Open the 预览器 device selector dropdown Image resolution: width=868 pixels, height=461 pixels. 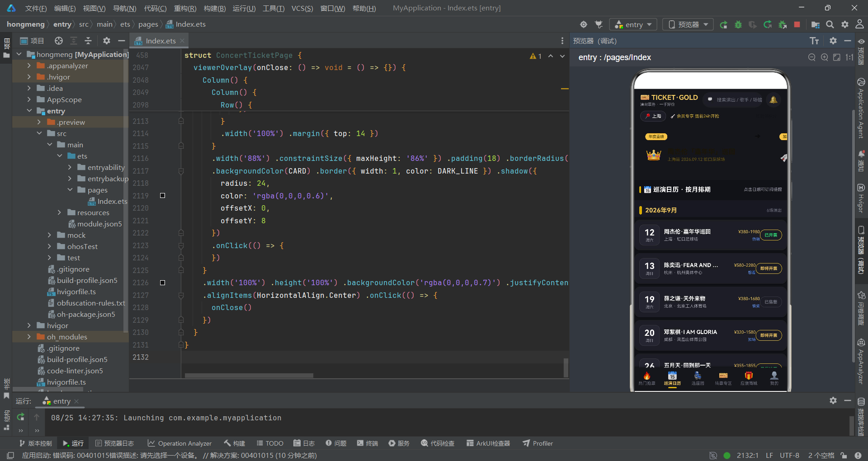tap(688, 24)
